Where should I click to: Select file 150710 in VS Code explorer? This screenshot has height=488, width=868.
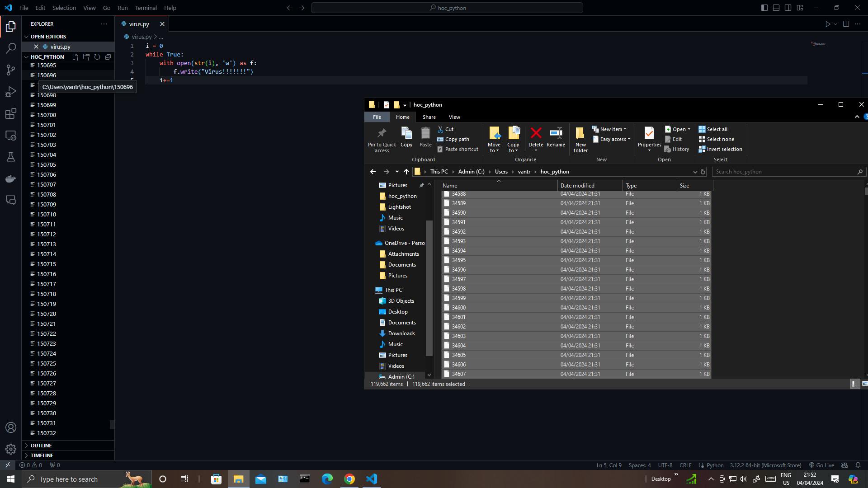point(68,214)
